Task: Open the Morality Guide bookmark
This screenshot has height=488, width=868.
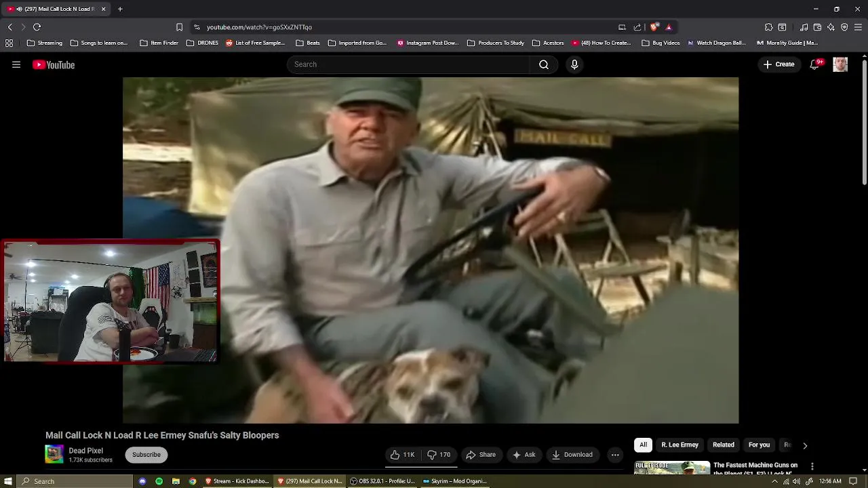Action: click(x=787, y=43)
